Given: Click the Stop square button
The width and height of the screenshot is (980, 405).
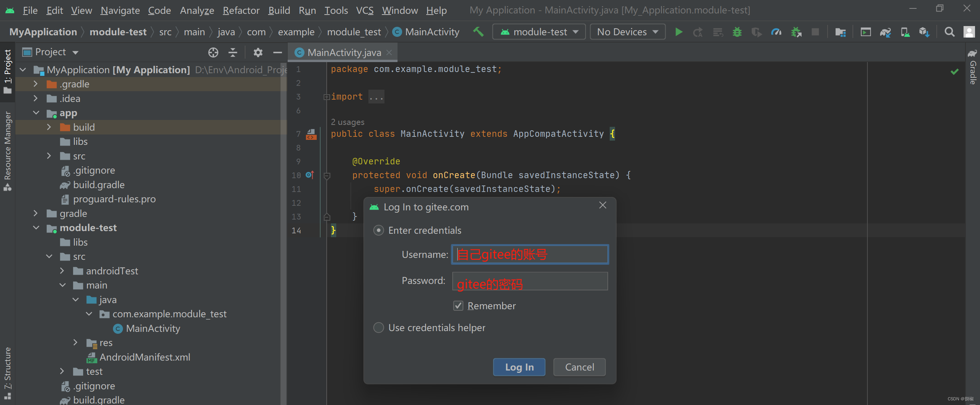Looking at the screenshot, I should pos(815,32).
